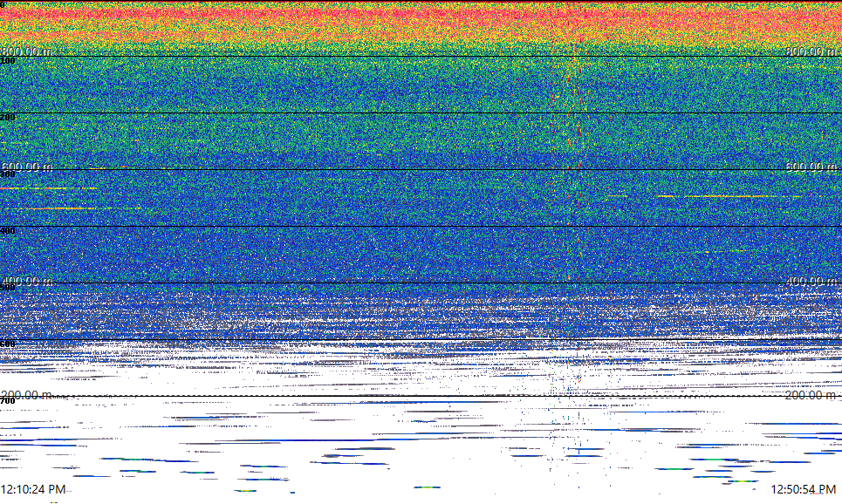The height and width of the screenshot is (504, 842).
Task: Click the end timestamp 12:50:54 PM
Action: pos(804,489)
